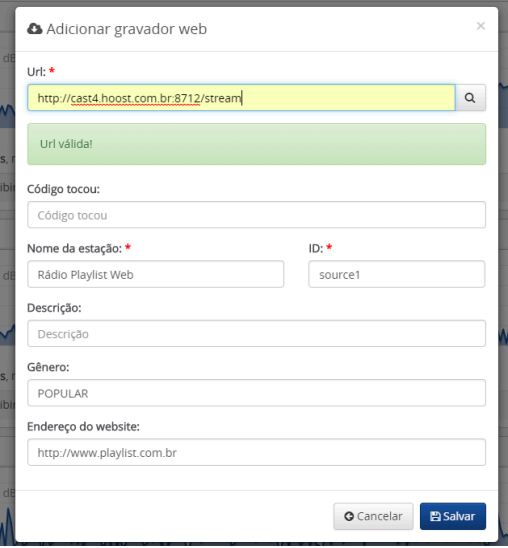Click the Descrição label text
Screen dimensions: 508x548
tap(54, 308)
